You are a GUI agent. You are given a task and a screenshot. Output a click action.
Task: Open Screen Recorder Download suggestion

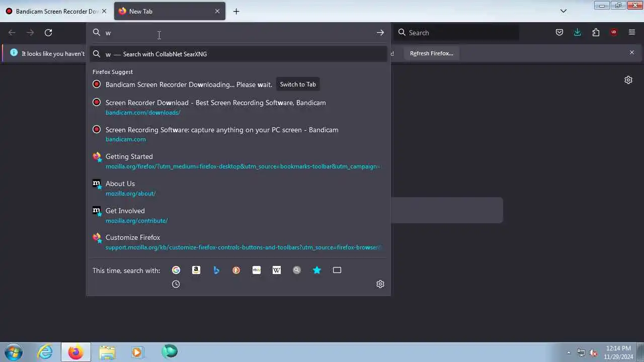point(238,107)
